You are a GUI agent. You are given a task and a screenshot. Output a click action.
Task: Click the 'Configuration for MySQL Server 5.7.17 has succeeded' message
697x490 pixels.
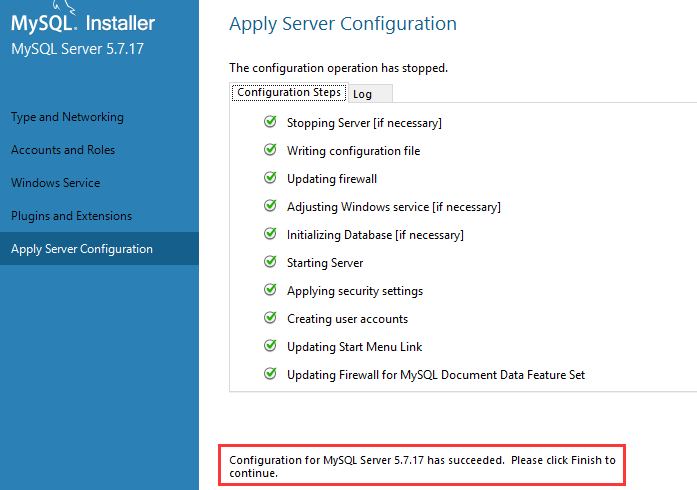(422, 466)
